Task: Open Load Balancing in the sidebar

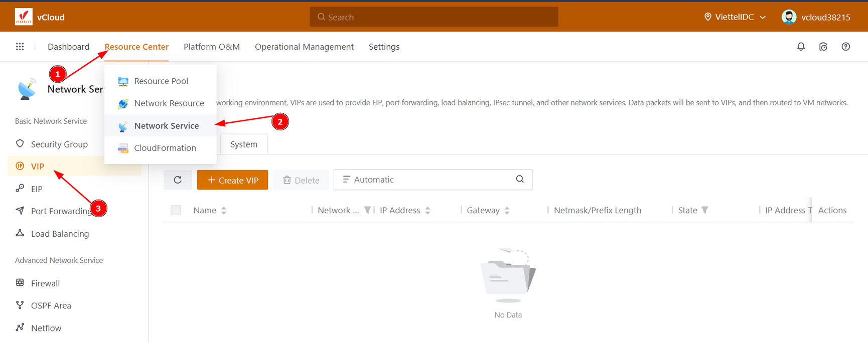Action: 60,234
